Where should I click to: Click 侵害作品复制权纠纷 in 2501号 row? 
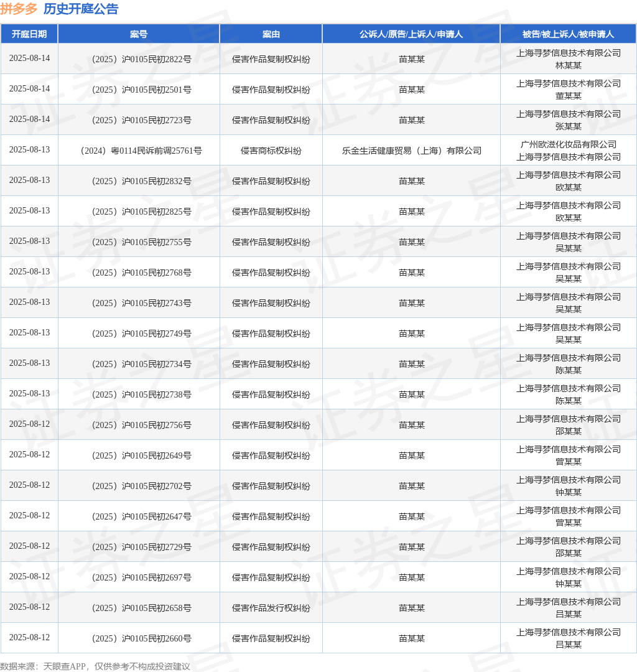271,90
